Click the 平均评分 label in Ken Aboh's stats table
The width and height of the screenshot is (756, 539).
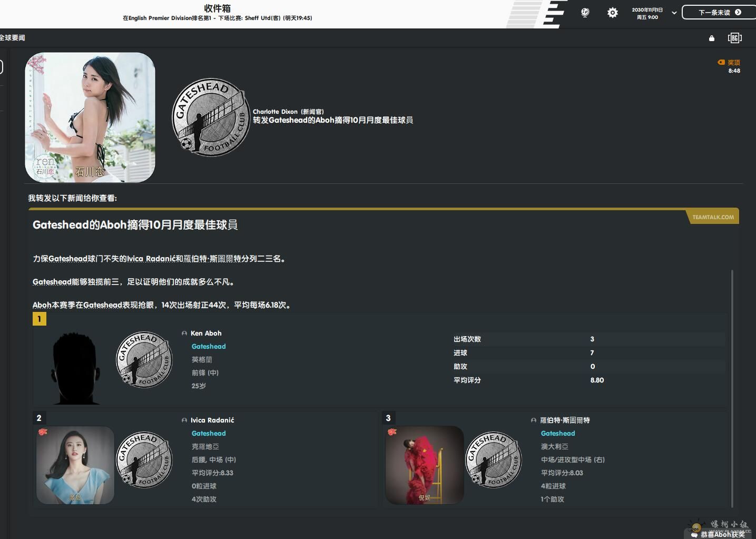point(467,380)
